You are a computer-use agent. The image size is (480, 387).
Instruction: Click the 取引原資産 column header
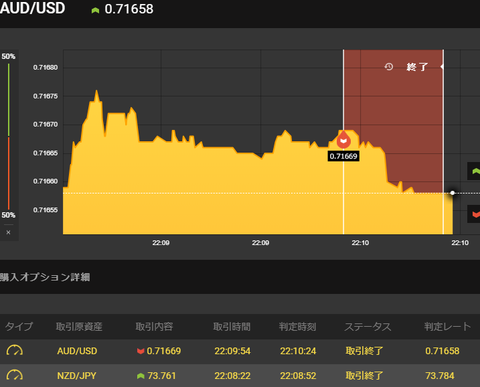(79, 326)
